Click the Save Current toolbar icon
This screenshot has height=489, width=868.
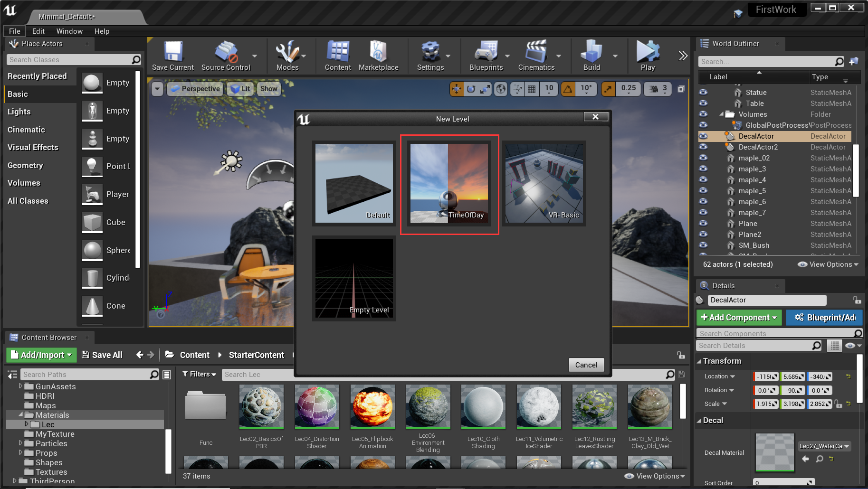click(x=173, y=51)
